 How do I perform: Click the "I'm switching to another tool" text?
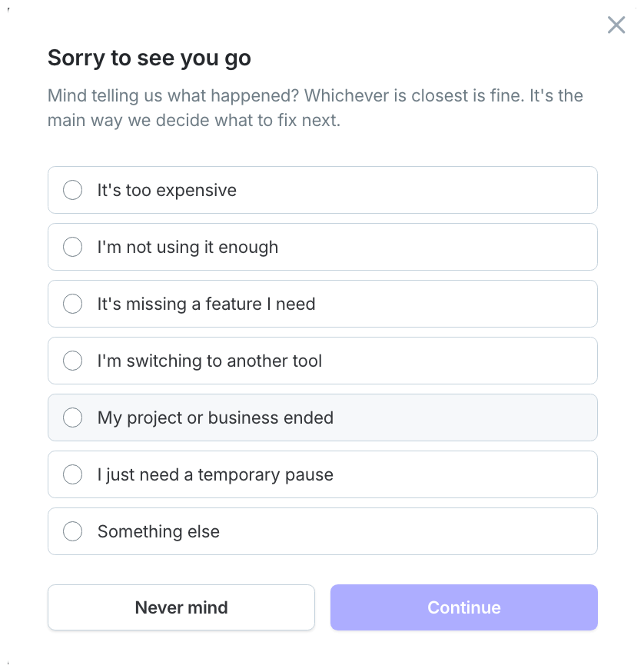[x=210, y=361]
